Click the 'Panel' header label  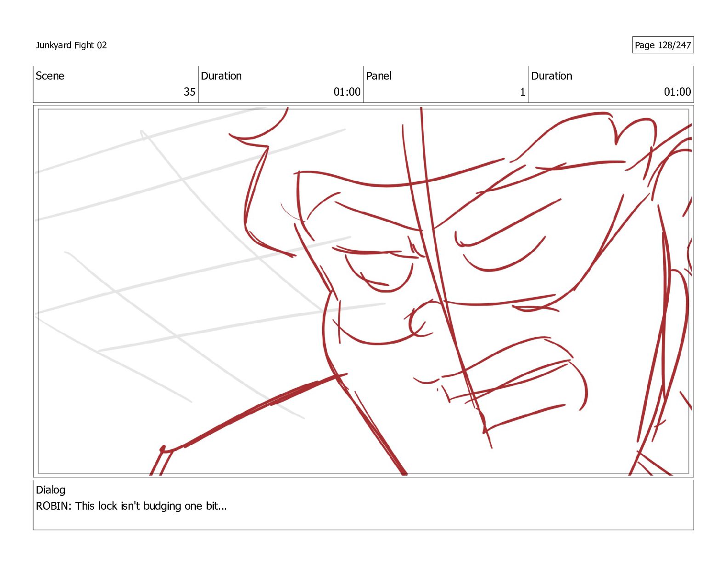point(379,76)
